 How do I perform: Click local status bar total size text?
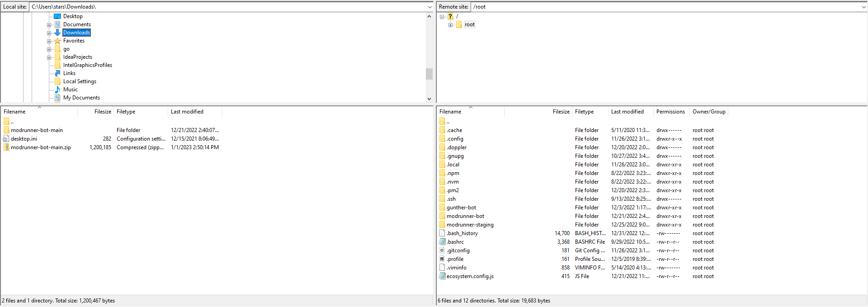click(85, 301)
